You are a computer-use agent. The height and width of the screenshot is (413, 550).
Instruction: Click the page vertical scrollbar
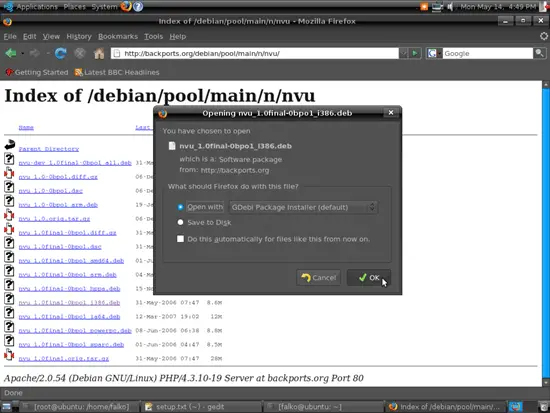click(546, 233)
